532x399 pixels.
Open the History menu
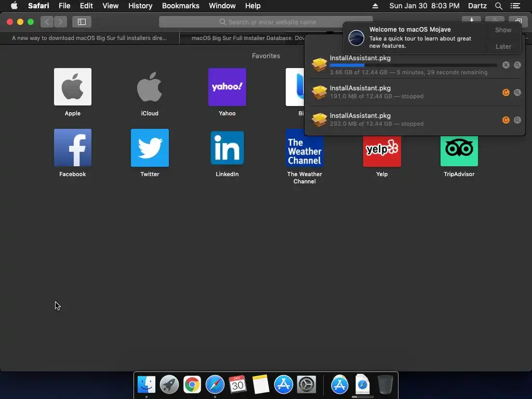[x=140, y=6]
